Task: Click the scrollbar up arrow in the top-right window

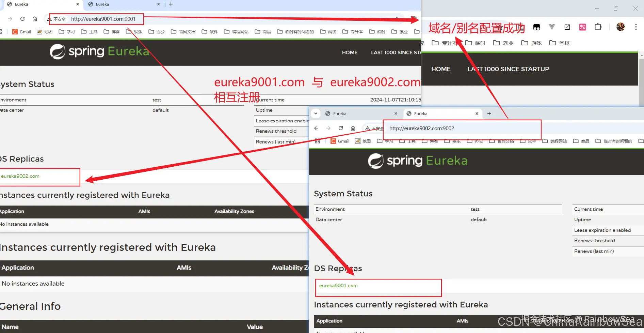Action: pyautogui.click(x=642, y=55)
